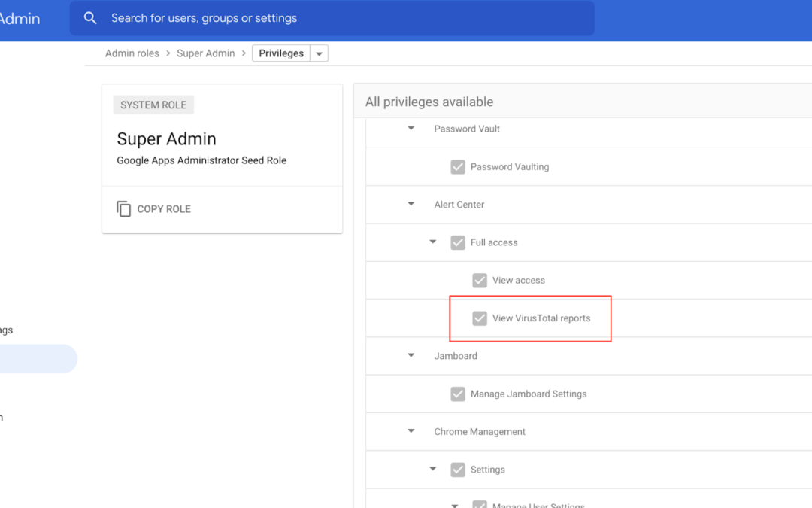The width and height of the screenshot is (812, 508).
Task: Click the Password Vault label
Action: 467,129
